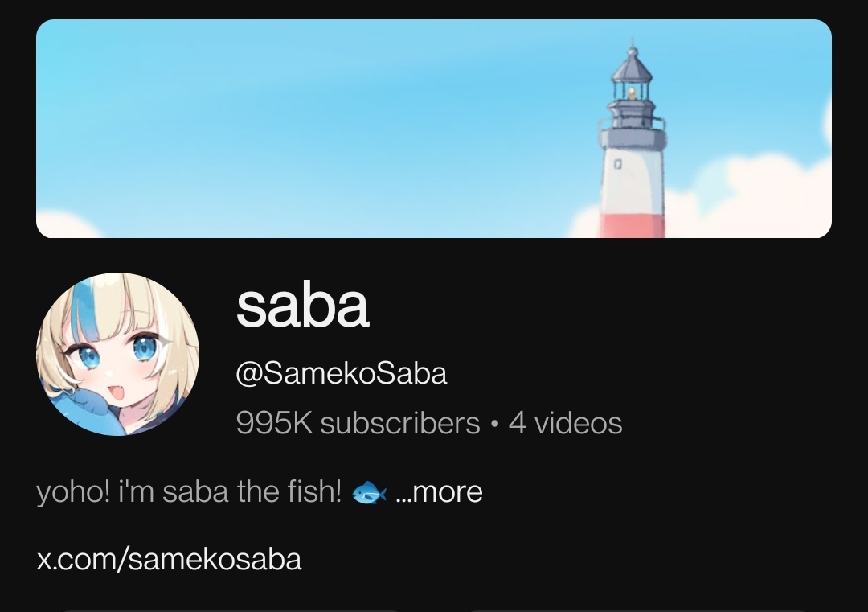Click the bullet between subscribers and videos
This screenshot has height=612, width=868.
click(494, 425)
